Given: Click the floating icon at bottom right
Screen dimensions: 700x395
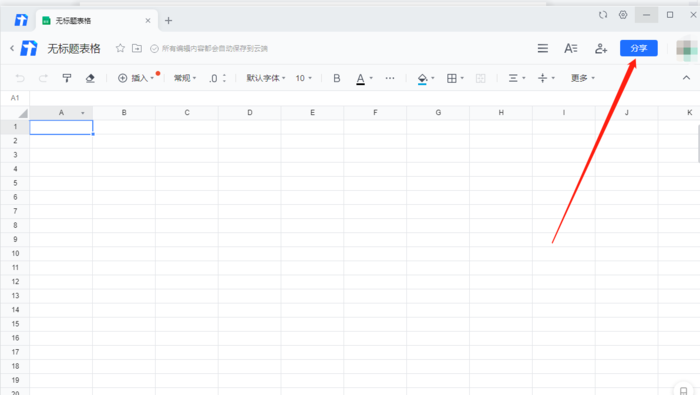Looking at the screenshot, I should [683, 390].
